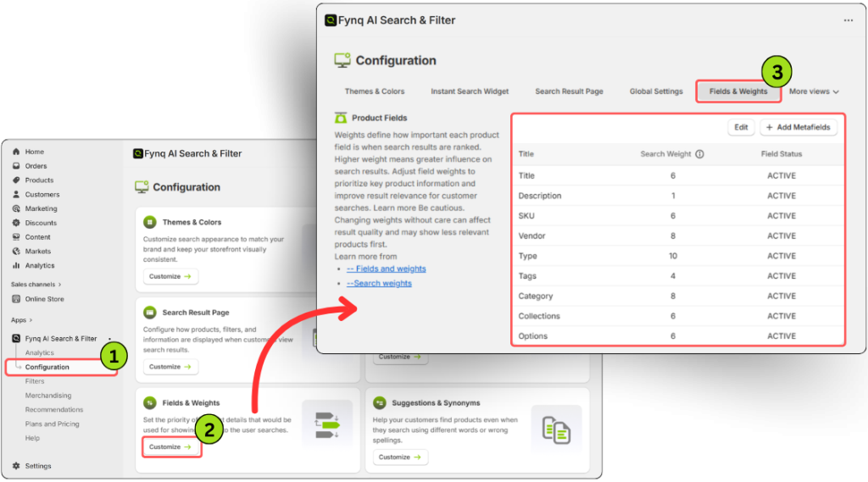This screenshot has width=868, height=482.
Task: Click the Product Fields scale icon
Action: click(x=341, y=118)
